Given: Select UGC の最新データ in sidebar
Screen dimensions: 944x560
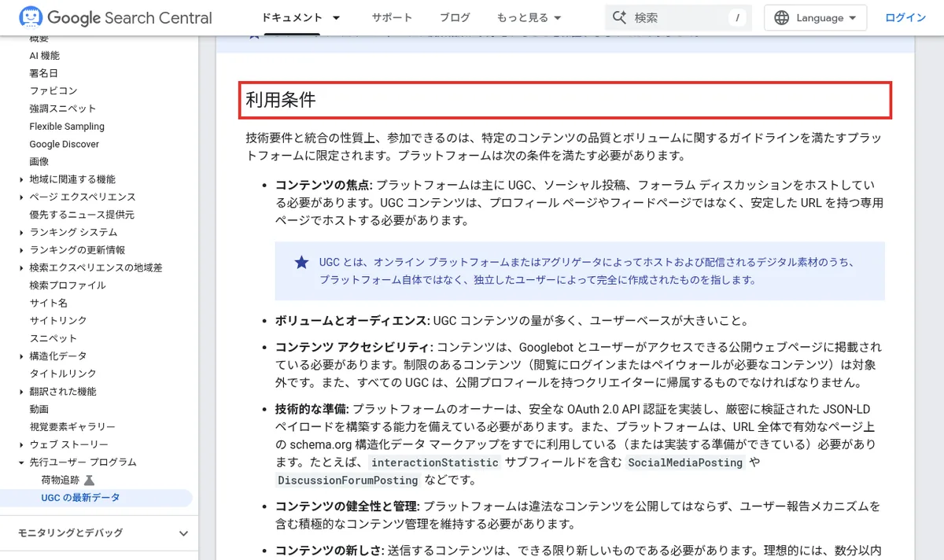Looking at the screenshot, I should [80, 497].
